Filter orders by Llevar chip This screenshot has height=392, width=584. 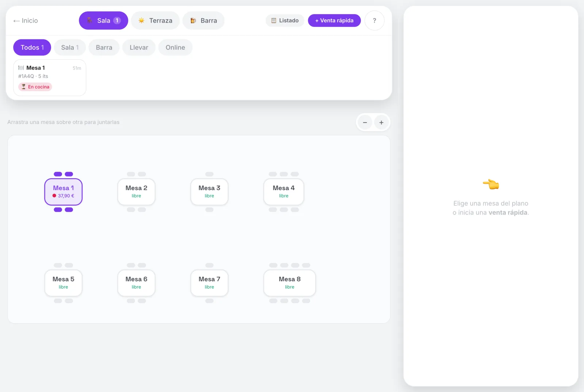tap(139, 47)
